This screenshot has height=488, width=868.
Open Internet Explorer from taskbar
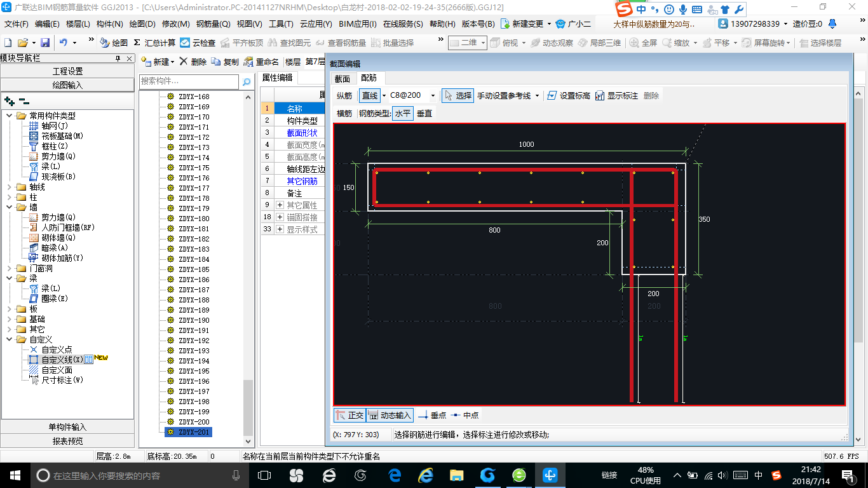pos(425,475)
